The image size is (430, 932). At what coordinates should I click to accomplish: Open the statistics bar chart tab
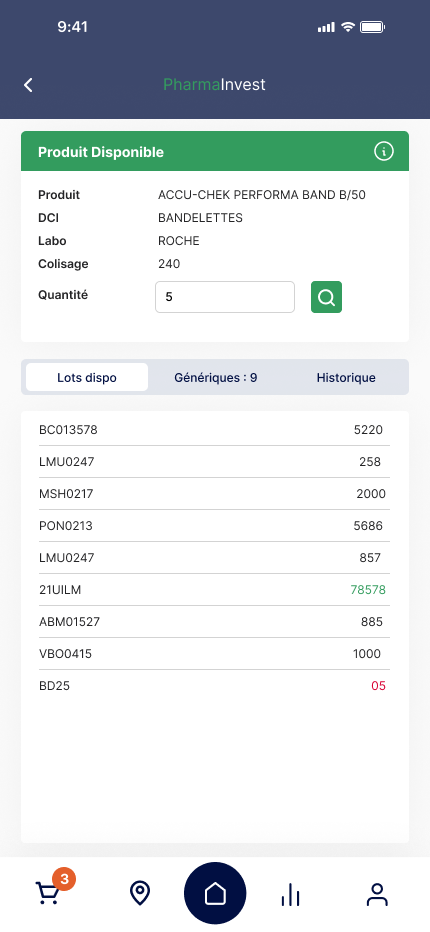[290, 894]
